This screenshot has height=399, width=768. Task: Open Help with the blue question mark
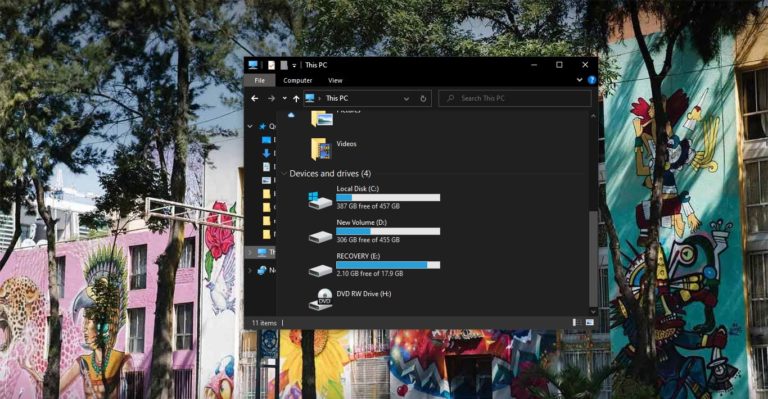click(x=592, y=80)
